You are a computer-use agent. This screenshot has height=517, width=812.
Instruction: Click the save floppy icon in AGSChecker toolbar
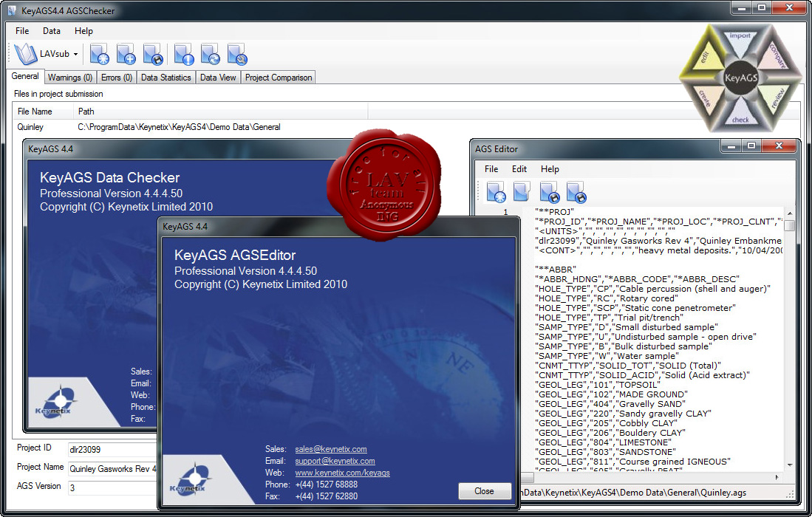153,55
